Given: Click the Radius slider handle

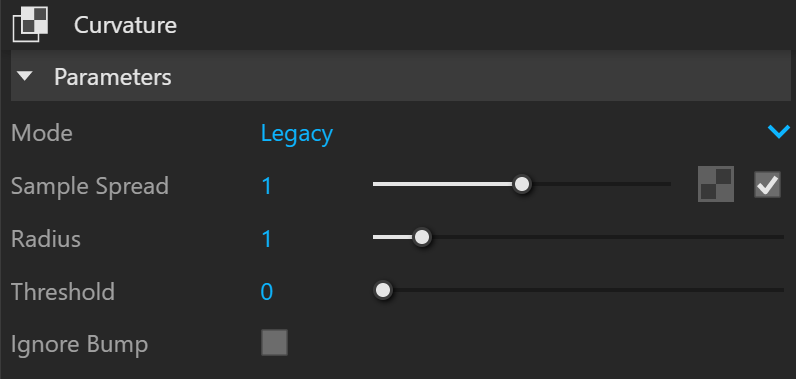Looking at the screenshot, I should pyautogui.click(x=421, y=237).
